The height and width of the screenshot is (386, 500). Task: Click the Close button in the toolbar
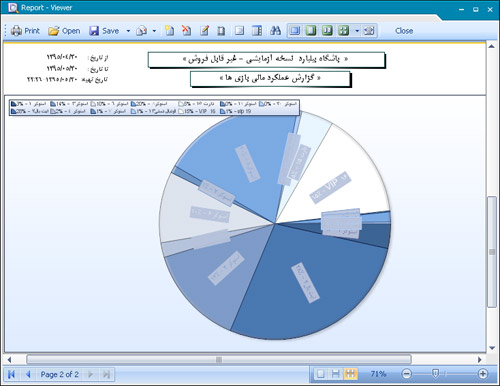[x=404, y=31]
